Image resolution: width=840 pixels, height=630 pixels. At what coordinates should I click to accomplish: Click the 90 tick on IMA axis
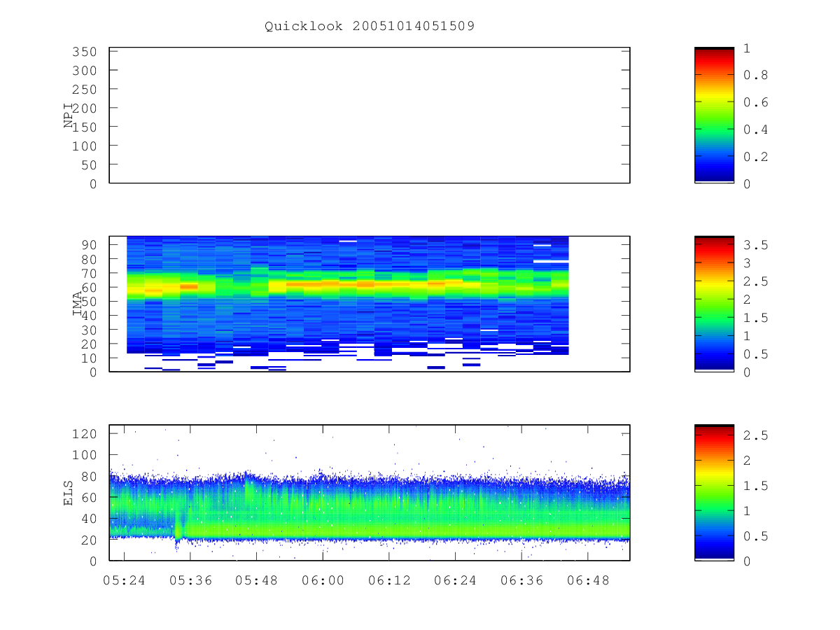coord(88,244)
